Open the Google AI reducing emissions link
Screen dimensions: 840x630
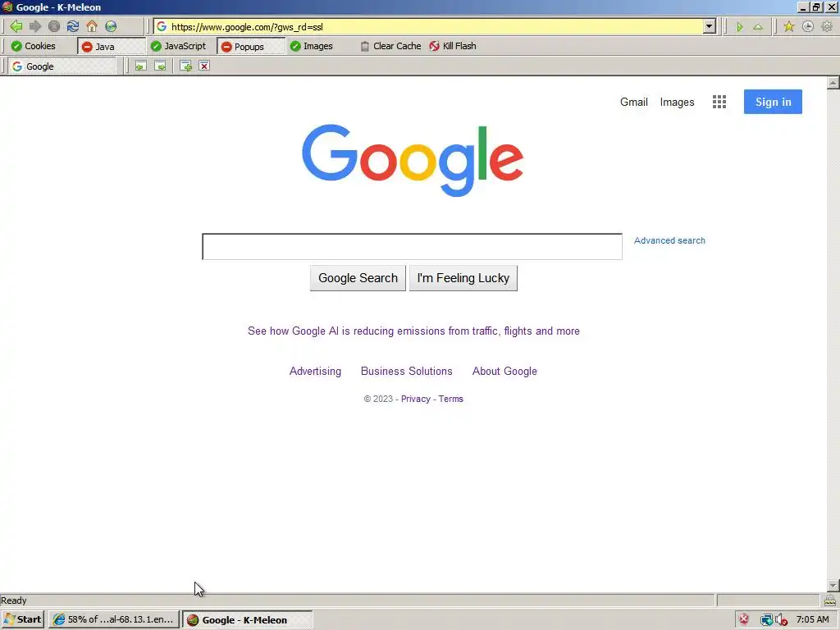pos(413,331)
